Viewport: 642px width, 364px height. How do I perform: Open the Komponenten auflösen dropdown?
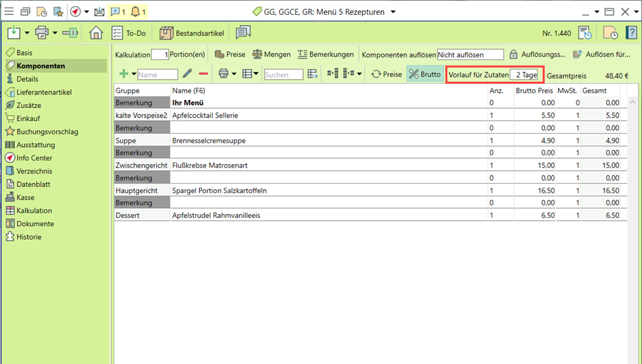pyautogui.click(x=470, y=54)
